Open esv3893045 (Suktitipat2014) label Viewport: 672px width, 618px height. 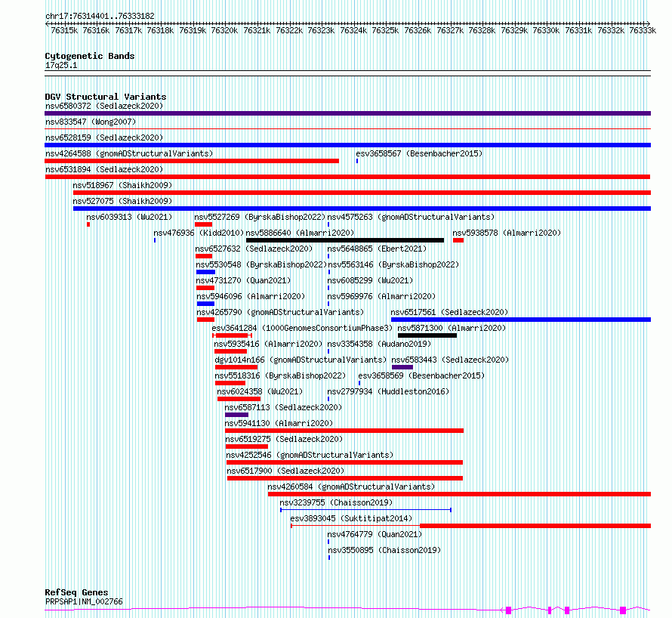(x=351, y=518)
